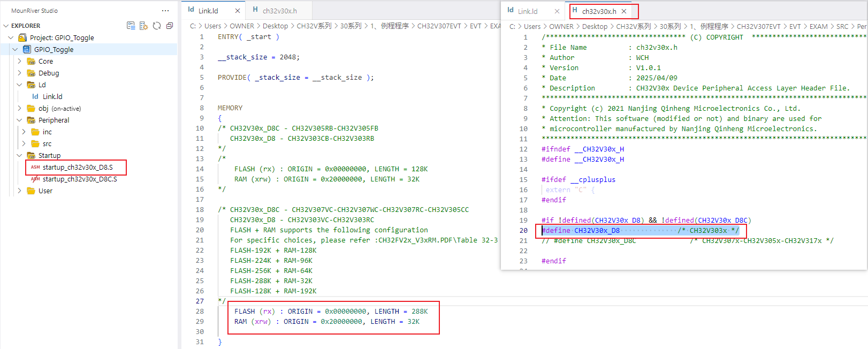
Task: Expand the inc folder chevron
Action: tap(24, 132)
